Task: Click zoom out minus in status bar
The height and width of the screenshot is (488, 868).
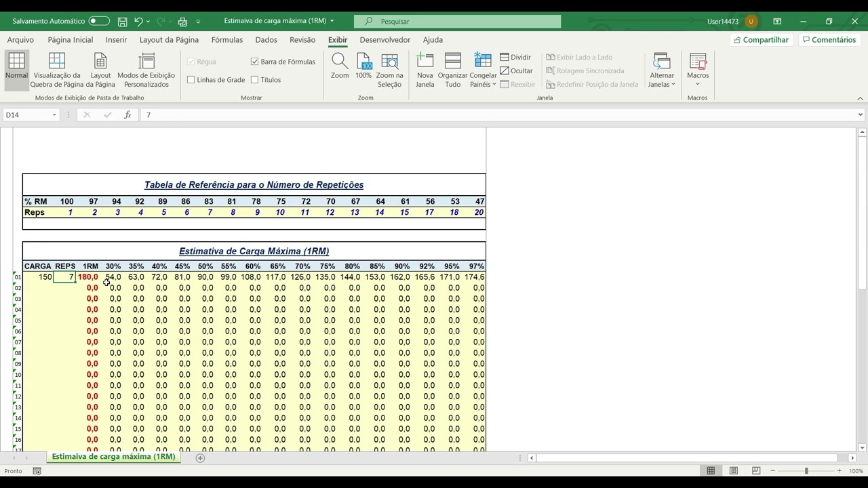Action: coord(774,471)
